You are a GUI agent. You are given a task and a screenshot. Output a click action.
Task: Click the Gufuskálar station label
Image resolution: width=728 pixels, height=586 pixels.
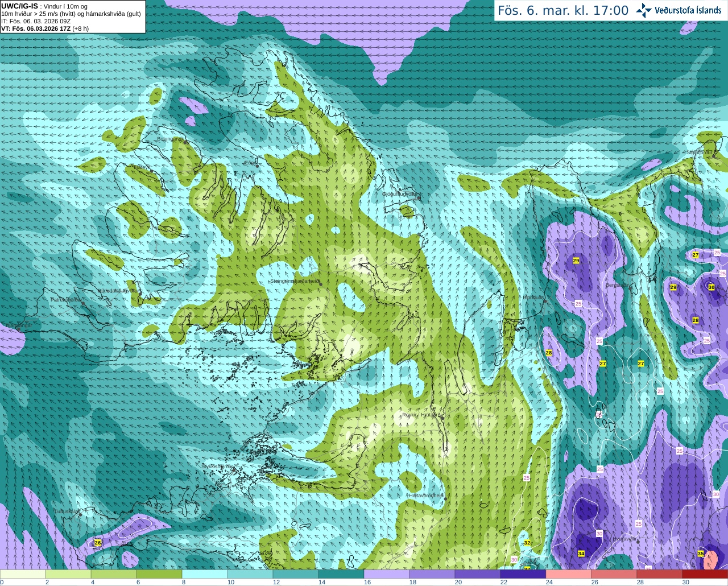pos(66,511)
